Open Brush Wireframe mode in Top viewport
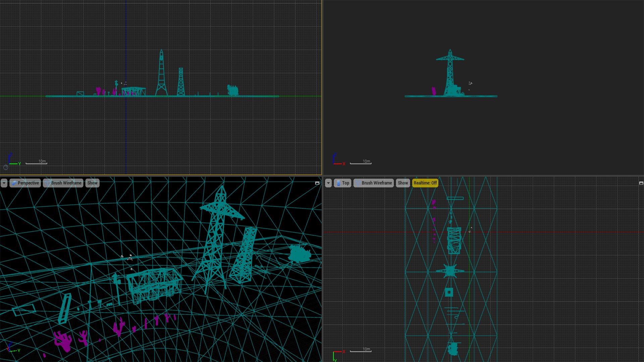644x362 pixels. point(374,183)
